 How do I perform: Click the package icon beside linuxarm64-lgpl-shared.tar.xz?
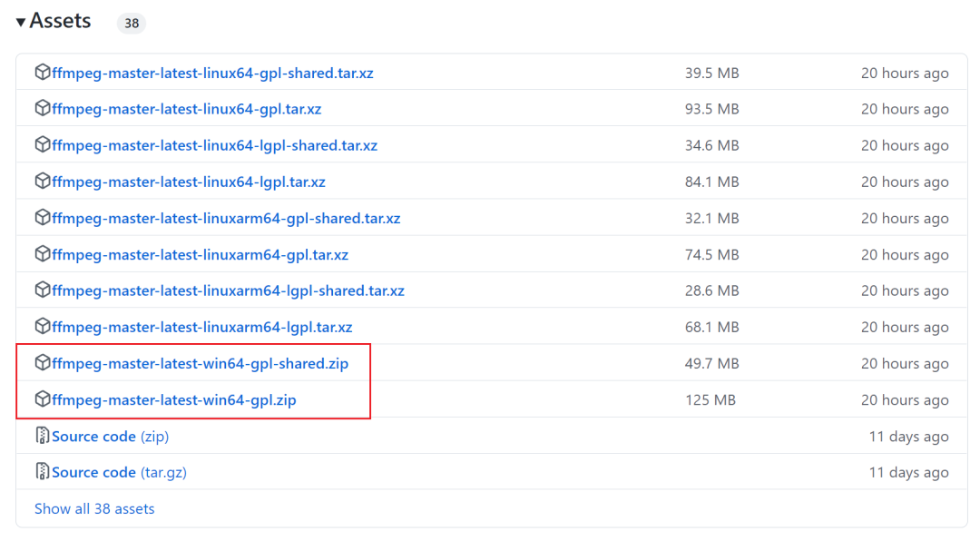point(42,290)
